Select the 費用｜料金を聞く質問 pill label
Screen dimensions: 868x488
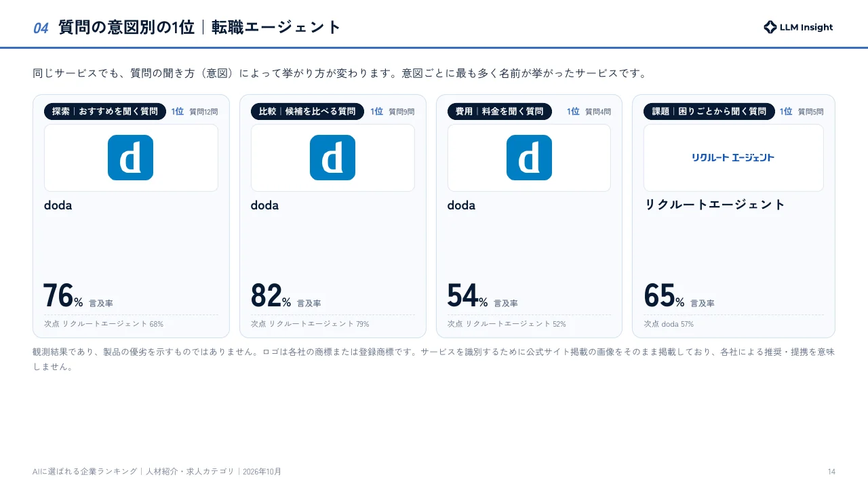tap(500, 111)
